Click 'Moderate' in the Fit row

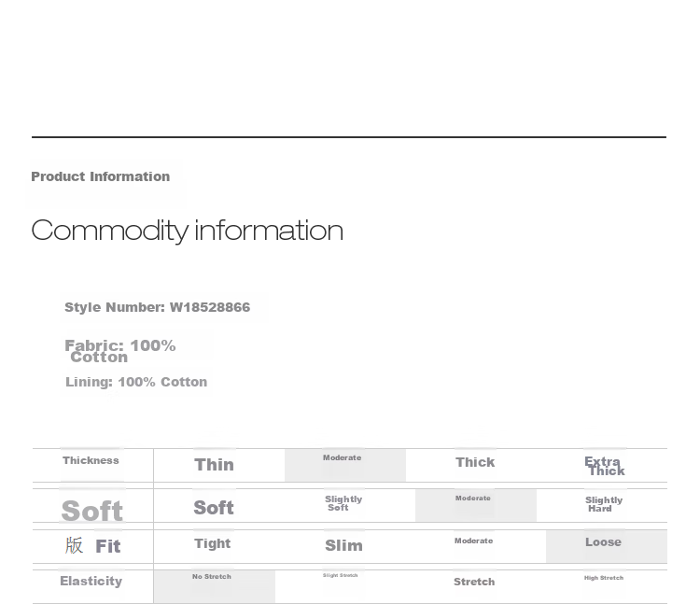473,541
